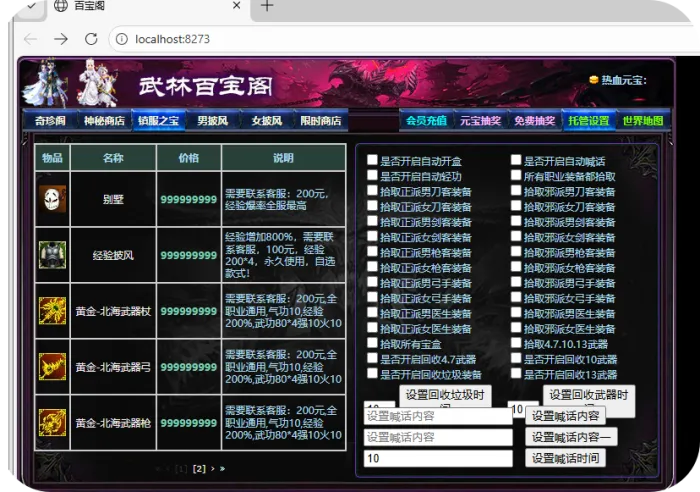This screenshot has height=492, width=700.
Task: Focus shout time field showing 10
Action: [x=438, y=458]
